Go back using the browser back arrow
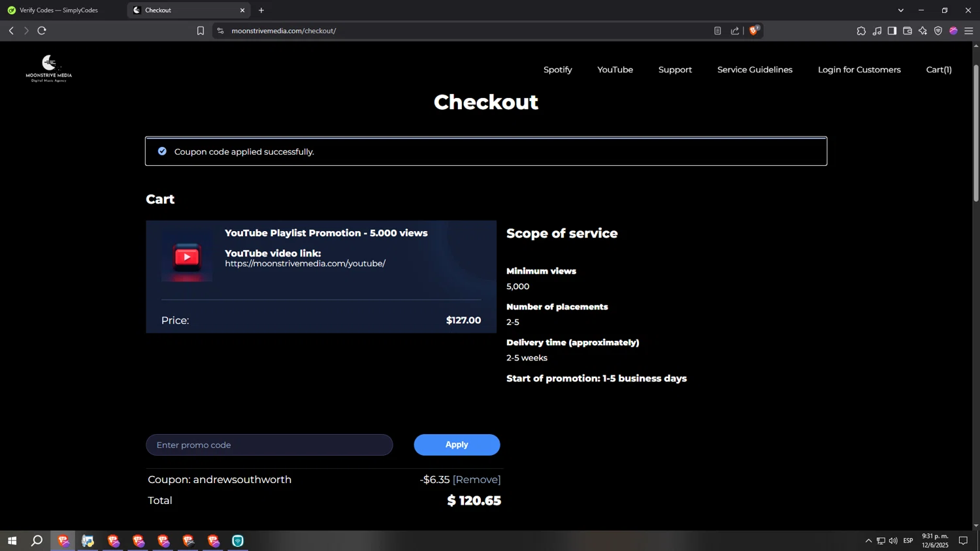The width and height of the screenshot is (980, 551). (11, 31)
